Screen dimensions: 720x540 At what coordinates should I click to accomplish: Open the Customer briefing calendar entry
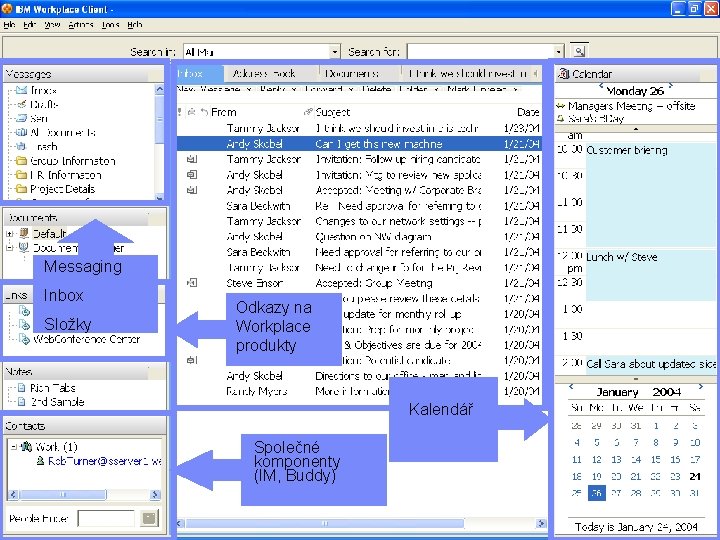tap(651, 194)
